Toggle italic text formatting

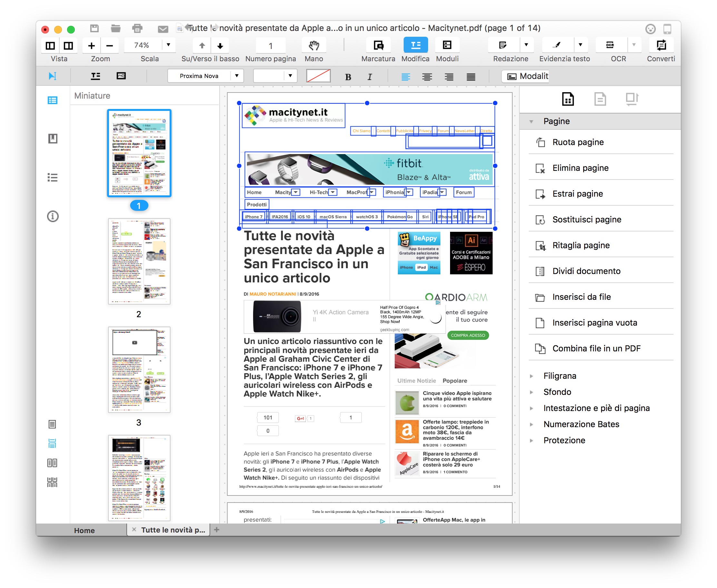tap(369, 77)
